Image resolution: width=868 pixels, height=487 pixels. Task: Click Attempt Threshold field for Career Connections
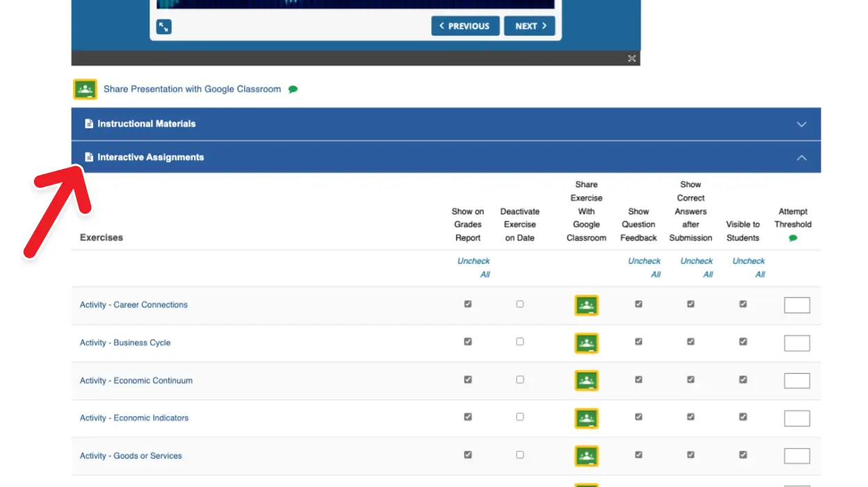coord(797,305)
